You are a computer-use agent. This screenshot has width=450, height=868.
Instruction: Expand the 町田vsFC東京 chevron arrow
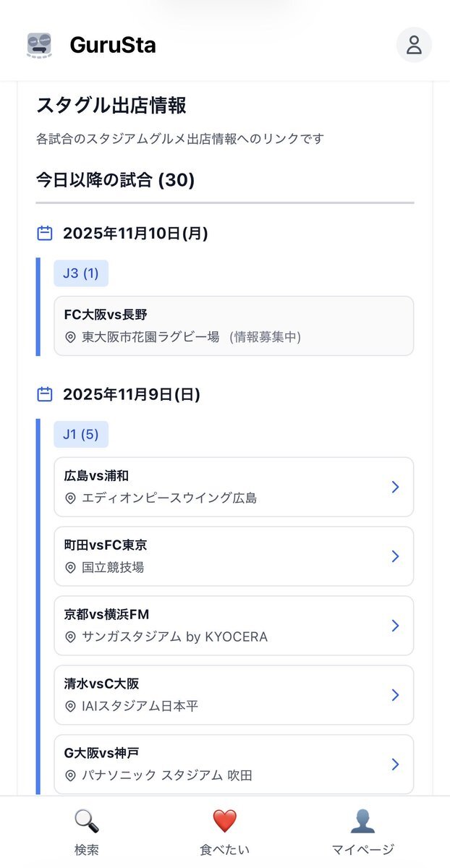[x=395, y=556]
